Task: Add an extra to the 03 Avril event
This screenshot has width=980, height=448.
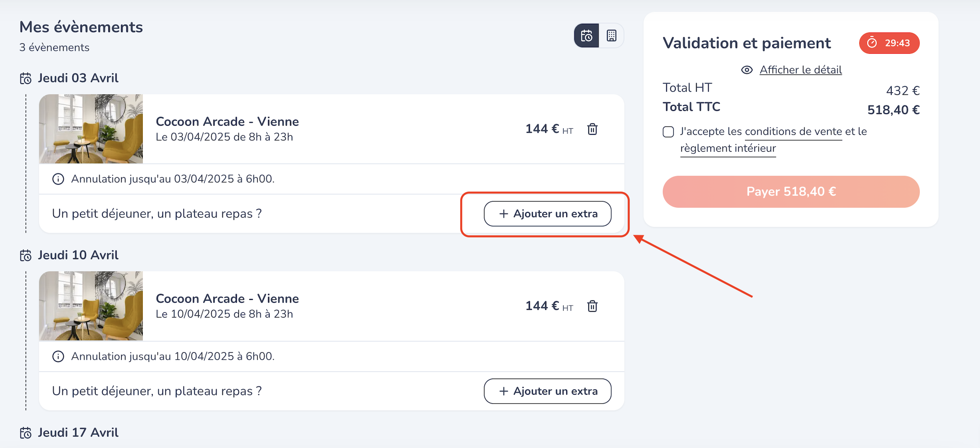Action: click(547, 214)
